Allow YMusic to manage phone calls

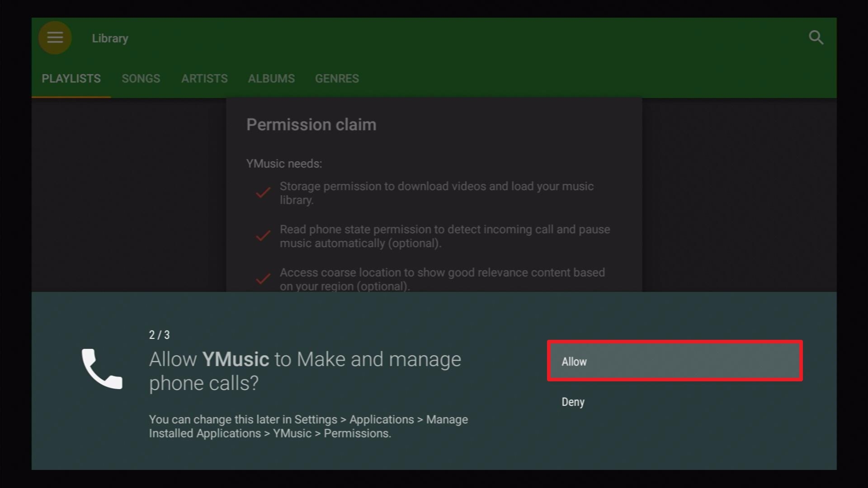point(675,361)
